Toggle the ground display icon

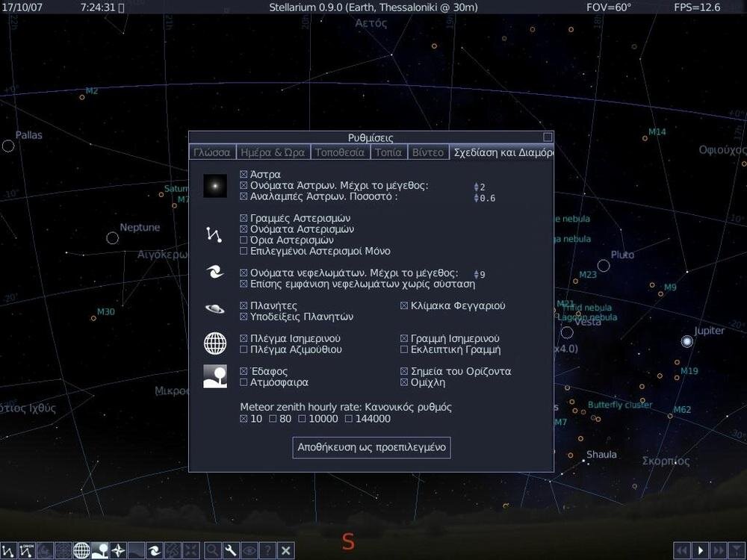coord(100,550)
